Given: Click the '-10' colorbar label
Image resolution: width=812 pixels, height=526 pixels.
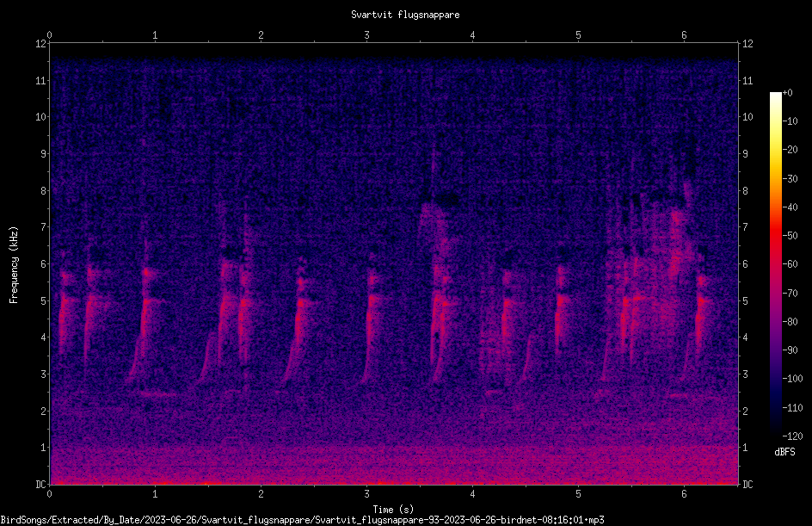Looking at the screenshot, I should (790, 121).
